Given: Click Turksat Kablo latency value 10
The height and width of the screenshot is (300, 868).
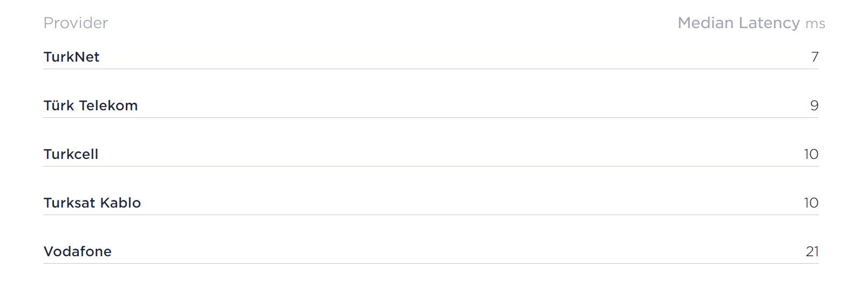Looking at the screenshot, I should [811, 203].
